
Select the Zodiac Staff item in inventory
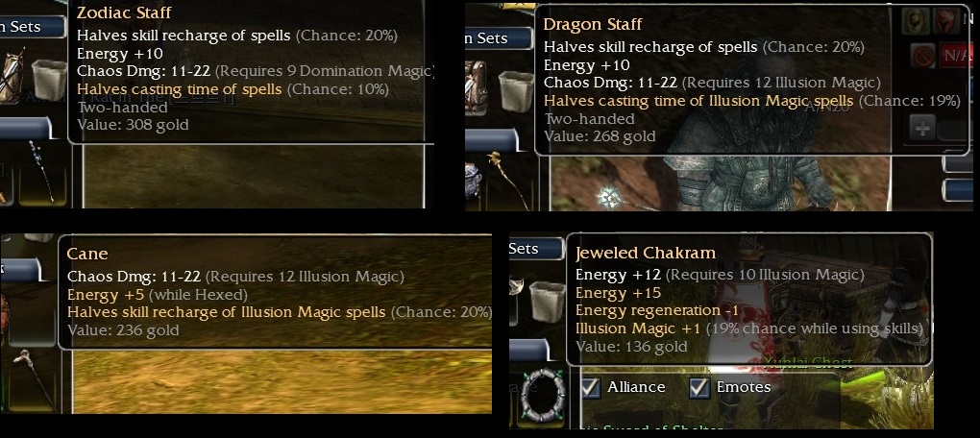pos(41,171)
